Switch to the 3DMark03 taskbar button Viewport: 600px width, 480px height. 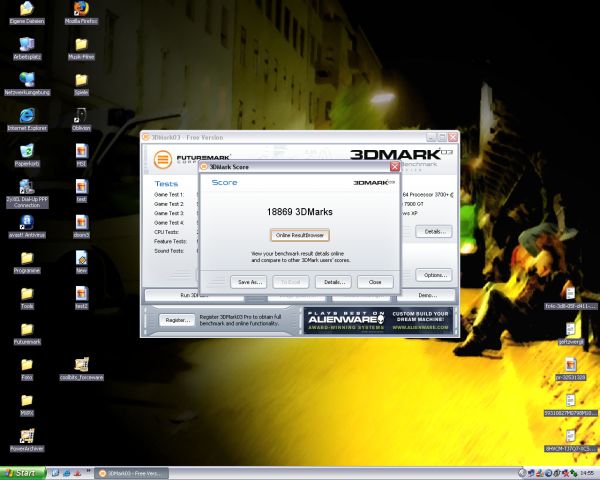point(132,473)
